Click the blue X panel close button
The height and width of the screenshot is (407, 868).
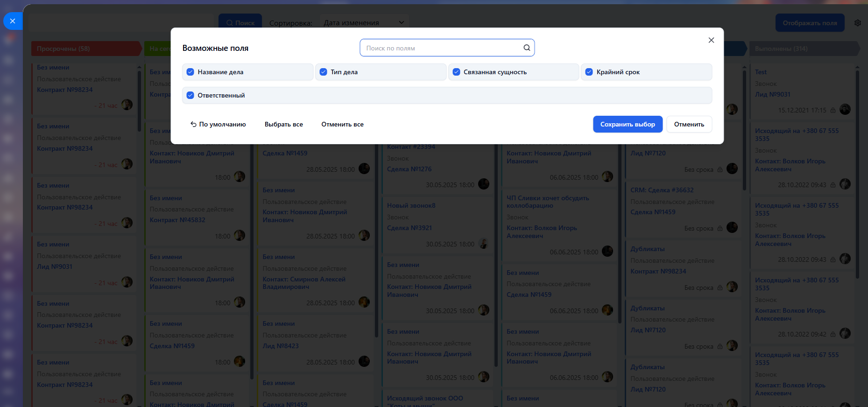click(13, 21)
